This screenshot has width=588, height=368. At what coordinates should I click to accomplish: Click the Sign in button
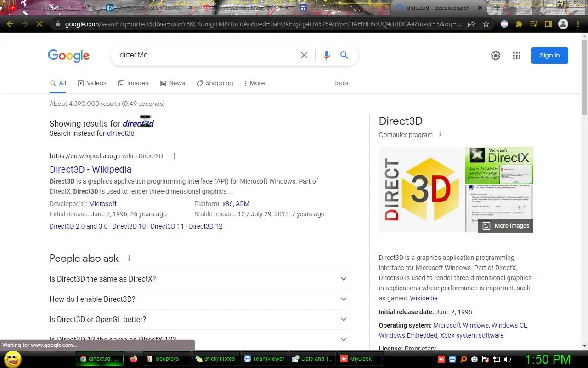pyautogui.click(x=550, y=56)
